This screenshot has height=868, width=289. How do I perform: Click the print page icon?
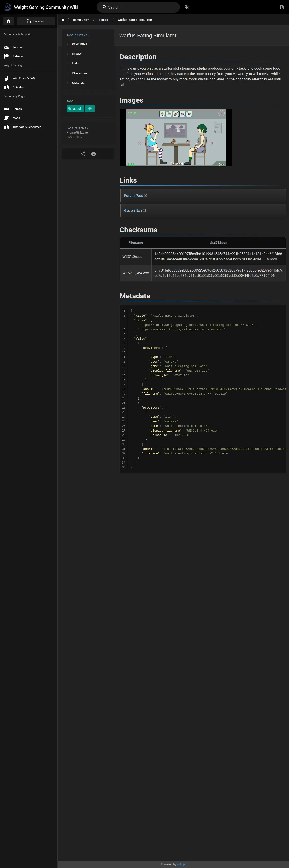pyautogui.click(x=94, y=154)
